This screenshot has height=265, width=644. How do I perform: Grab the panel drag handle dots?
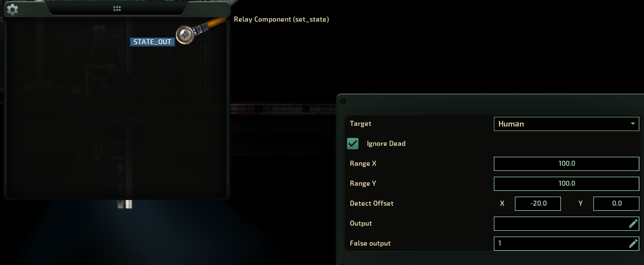117,8
